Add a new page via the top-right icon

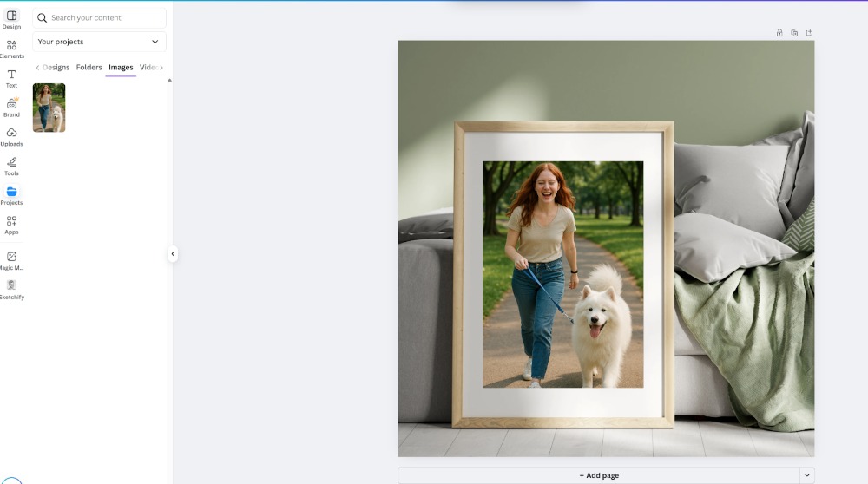(809, 33)
